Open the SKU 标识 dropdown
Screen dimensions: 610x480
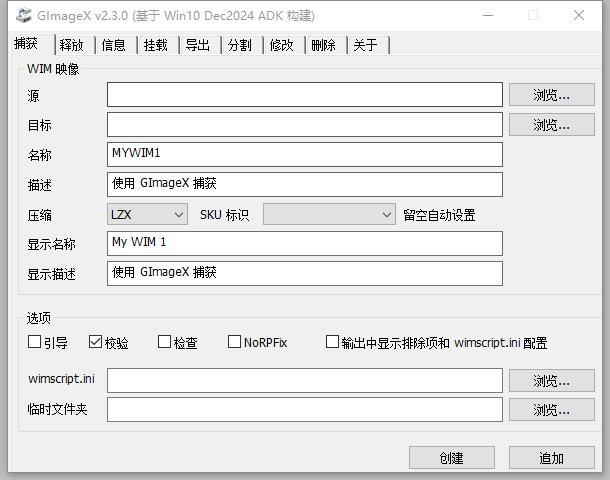point(329,214)
